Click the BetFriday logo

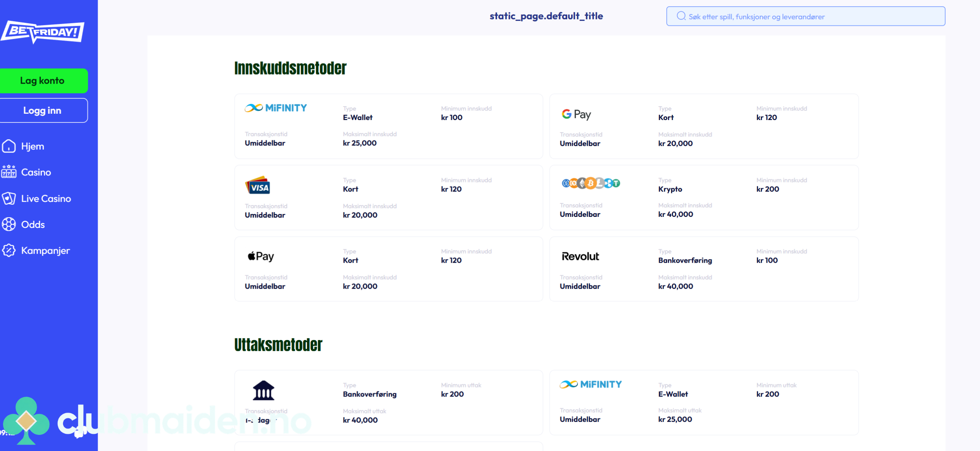[x=42, y=32]
